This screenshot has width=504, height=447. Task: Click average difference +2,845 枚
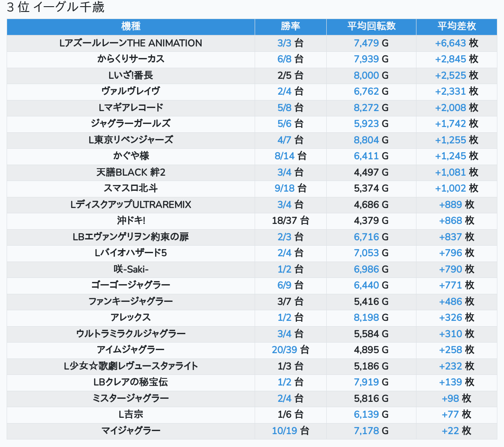[456, 59]
